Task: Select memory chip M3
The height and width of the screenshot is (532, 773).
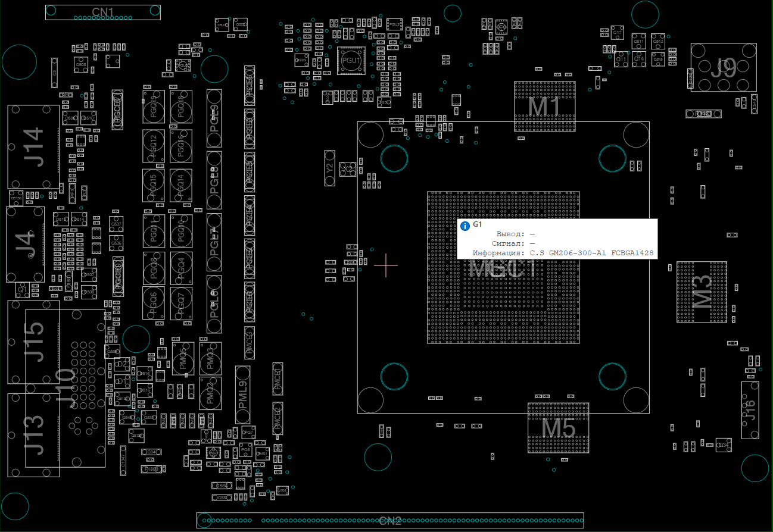Action: coord(702,292)
